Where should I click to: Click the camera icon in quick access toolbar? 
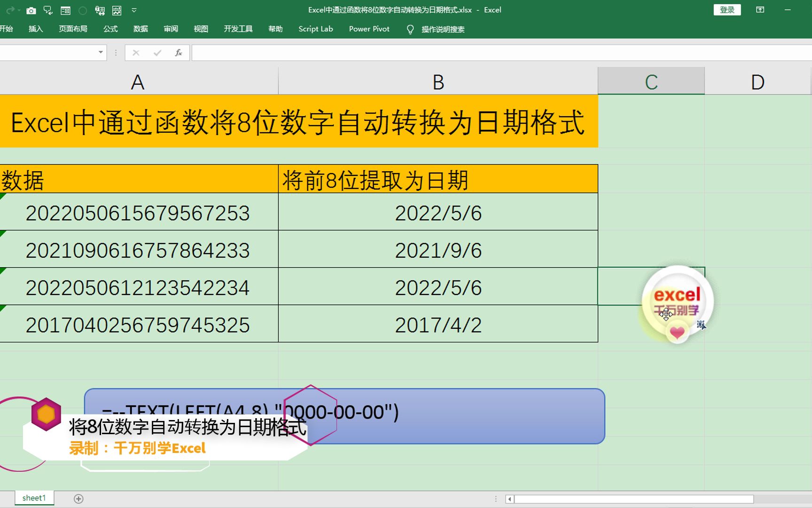point(31,10)
